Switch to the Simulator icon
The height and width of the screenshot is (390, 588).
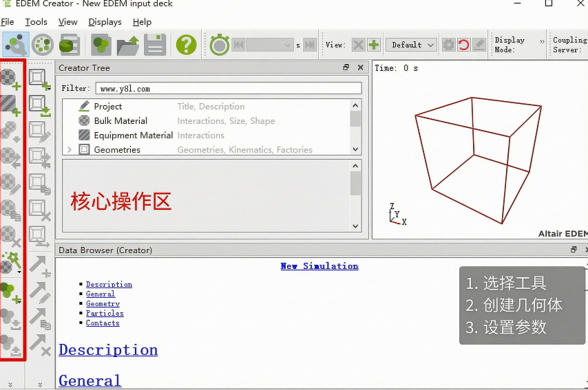click(x=43, y=45)
